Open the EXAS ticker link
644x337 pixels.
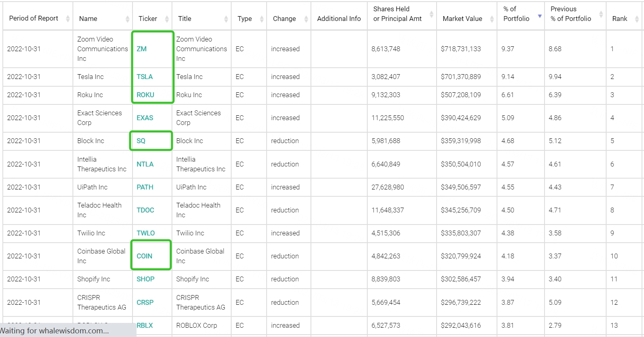145,118
